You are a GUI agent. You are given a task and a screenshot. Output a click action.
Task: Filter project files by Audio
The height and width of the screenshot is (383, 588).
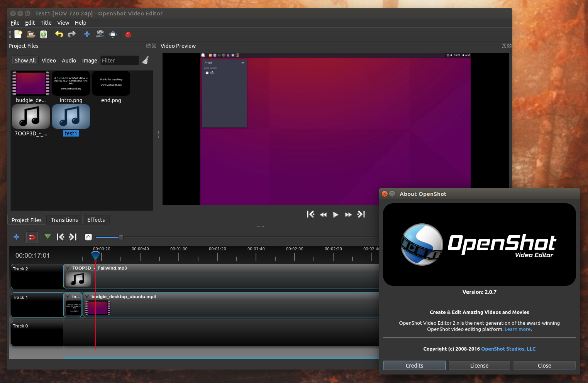click(x=69, y=61)
